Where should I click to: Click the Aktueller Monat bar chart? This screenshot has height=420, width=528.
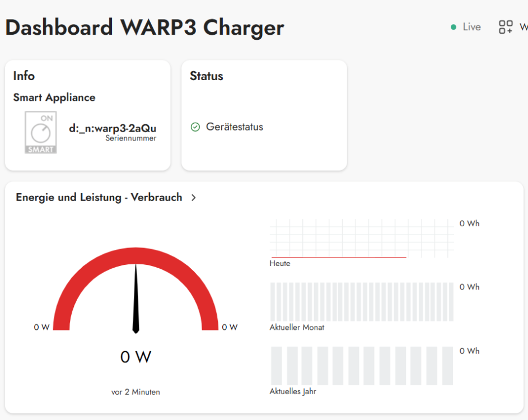point(362,302)
